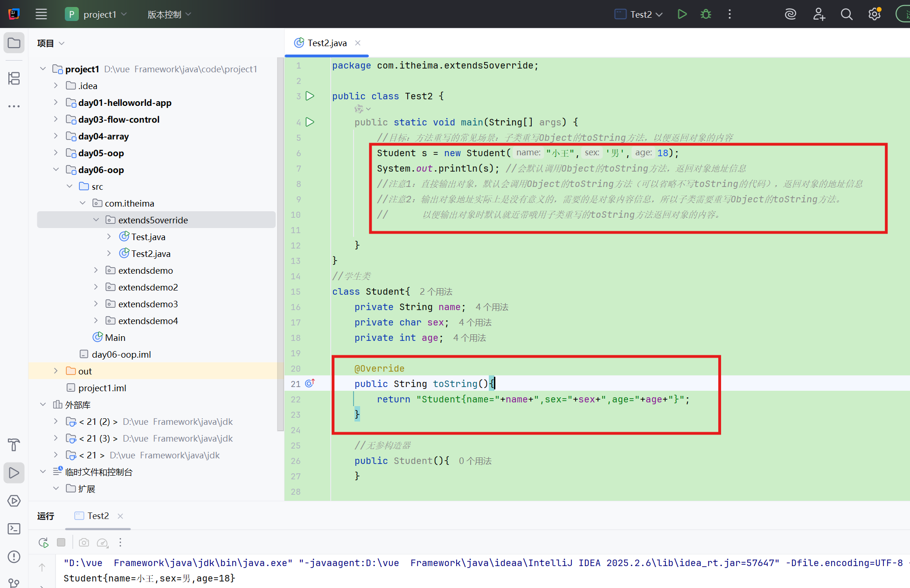This screenshot has width=910, height=588.
Task: Collapse the extends5override package
Action: [96, 220]
